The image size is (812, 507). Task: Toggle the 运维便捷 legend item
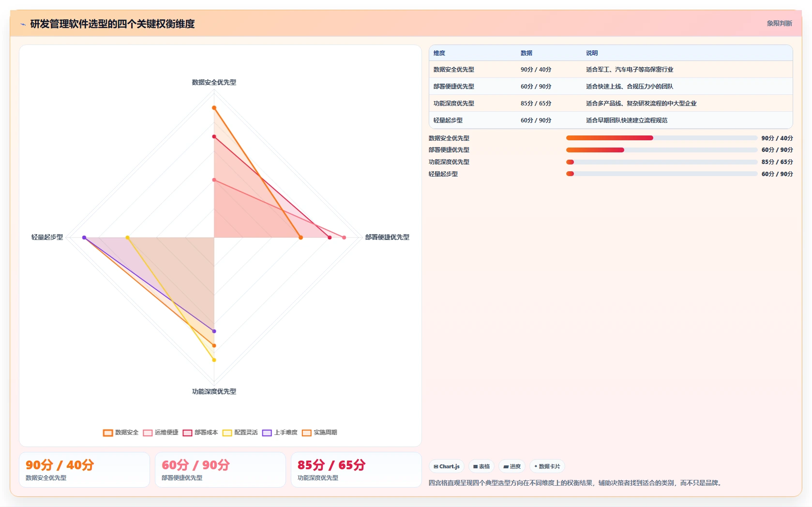coord(161,432)
